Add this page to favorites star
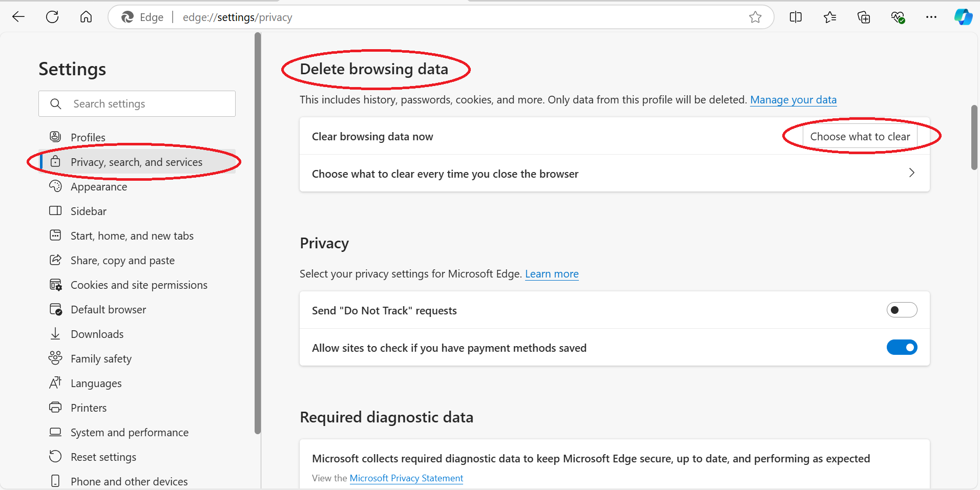The height and width of the screenshot is (490, 980). pos(755,17)
